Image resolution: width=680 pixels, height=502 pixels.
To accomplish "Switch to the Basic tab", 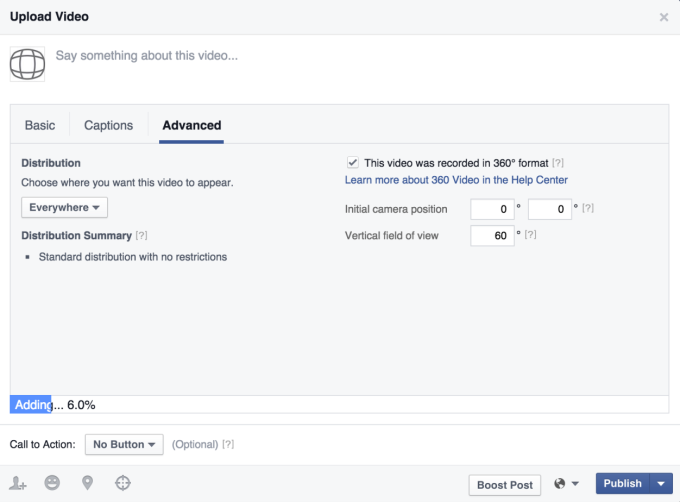I will pos(40,125).
